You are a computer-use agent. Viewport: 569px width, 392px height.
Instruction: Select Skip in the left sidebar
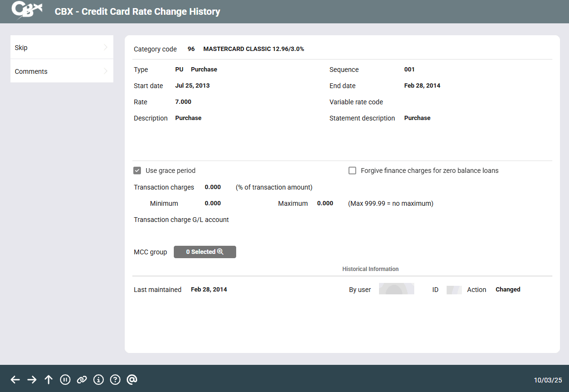click(x=21, y=48)
